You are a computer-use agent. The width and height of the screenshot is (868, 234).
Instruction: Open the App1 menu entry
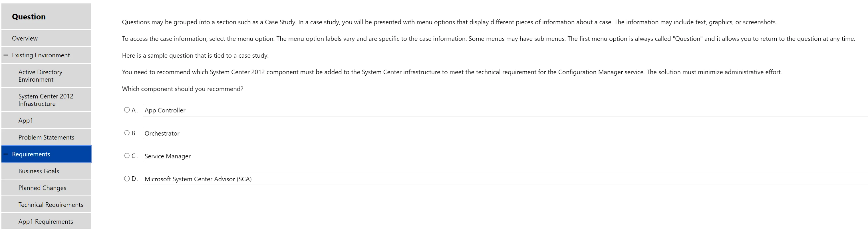tap(26, 120)
